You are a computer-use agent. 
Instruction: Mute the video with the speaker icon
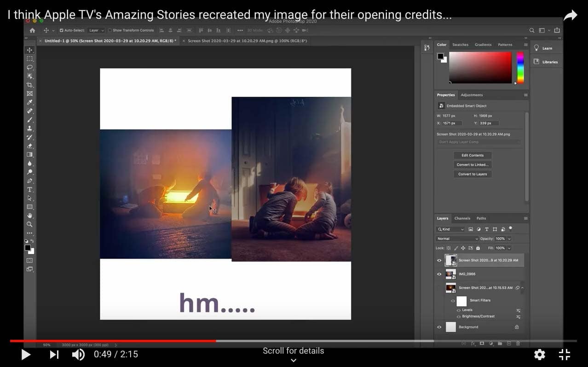click(x=78, y=354)
